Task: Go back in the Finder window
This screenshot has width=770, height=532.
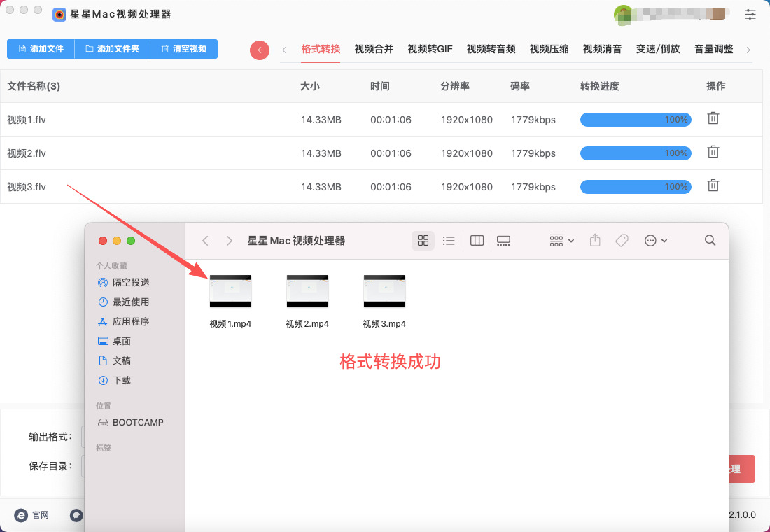Action: 205,241
